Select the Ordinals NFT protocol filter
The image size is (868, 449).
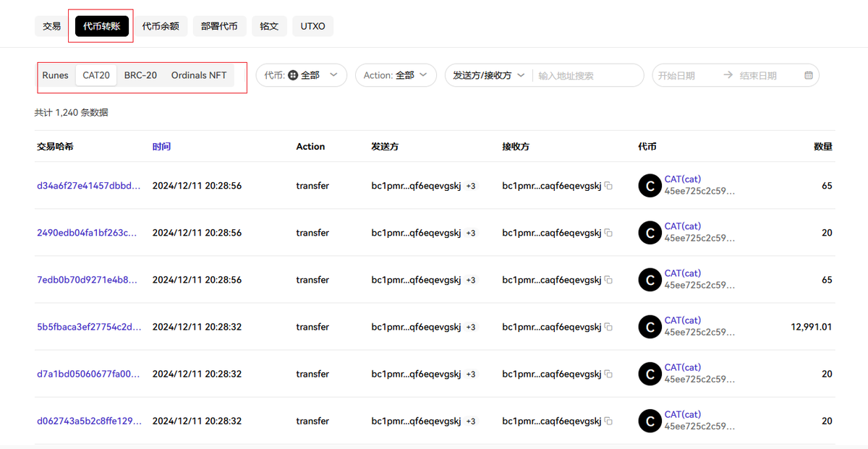tap(199, 75)
